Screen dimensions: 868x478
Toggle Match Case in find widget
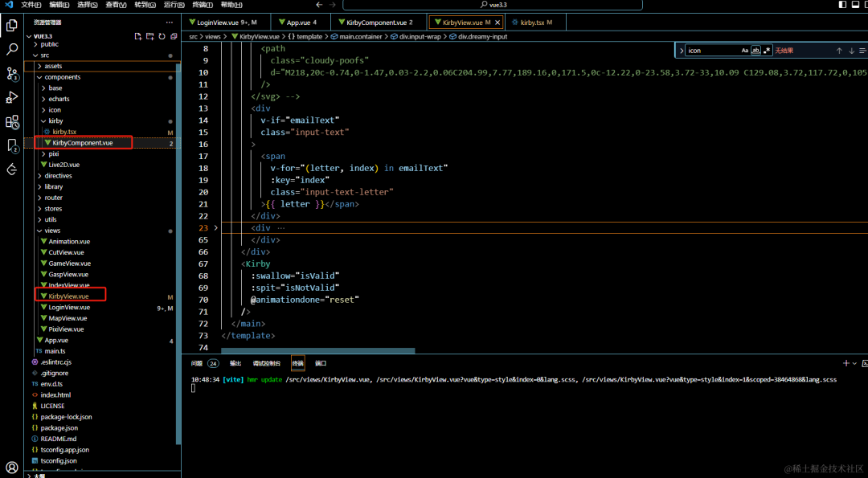(x=745, y=51)
